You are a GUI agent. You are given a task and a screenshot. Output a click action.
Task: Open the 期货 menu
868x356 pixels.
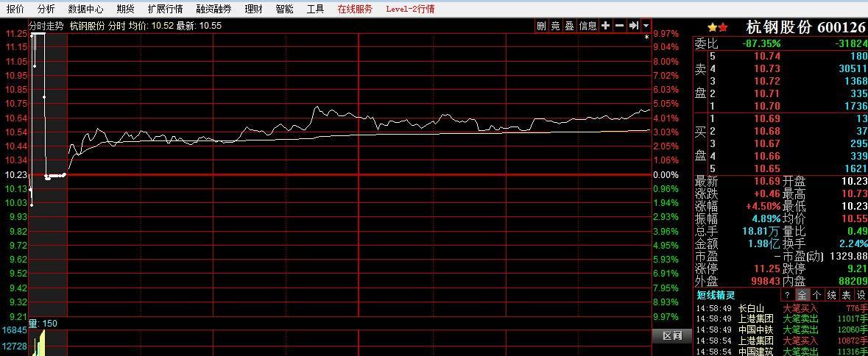tap(126, 9)
